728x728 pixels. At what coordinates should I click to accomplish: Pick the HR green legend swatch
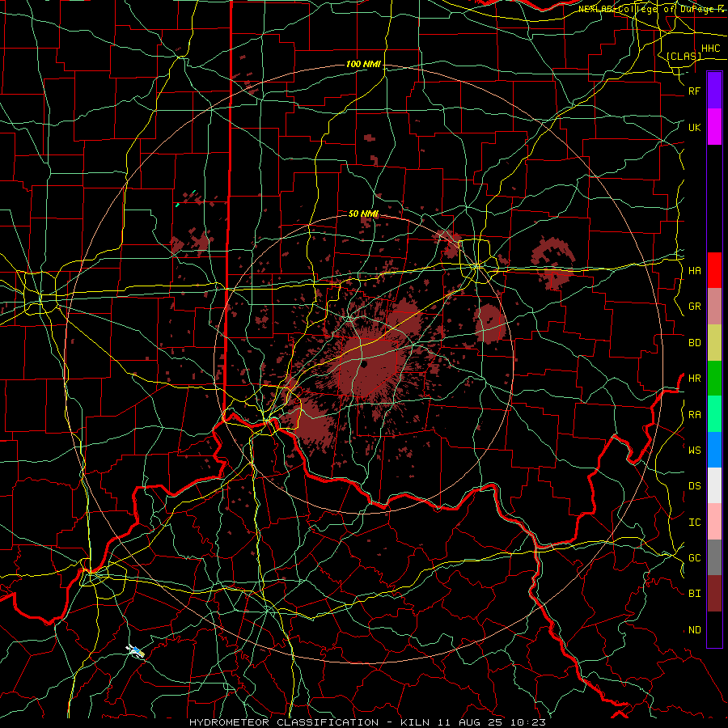(x=714, y=379)
